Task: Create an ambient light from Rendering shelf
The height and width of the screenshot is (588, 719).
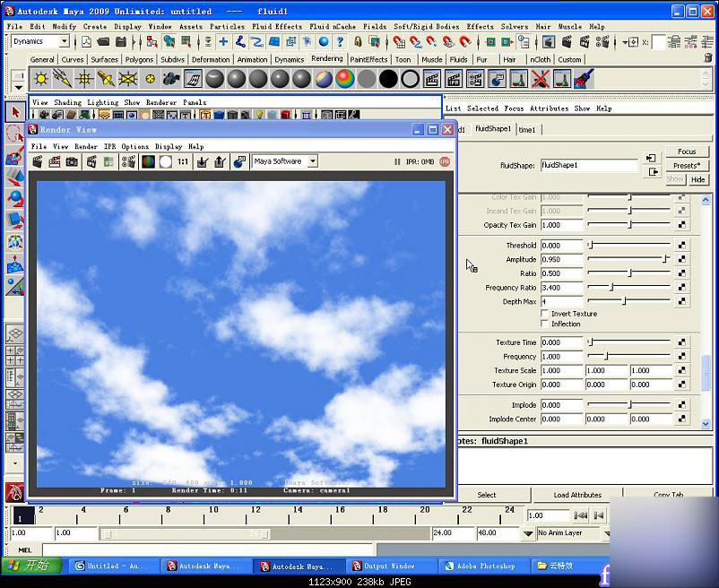Action: 41,79
